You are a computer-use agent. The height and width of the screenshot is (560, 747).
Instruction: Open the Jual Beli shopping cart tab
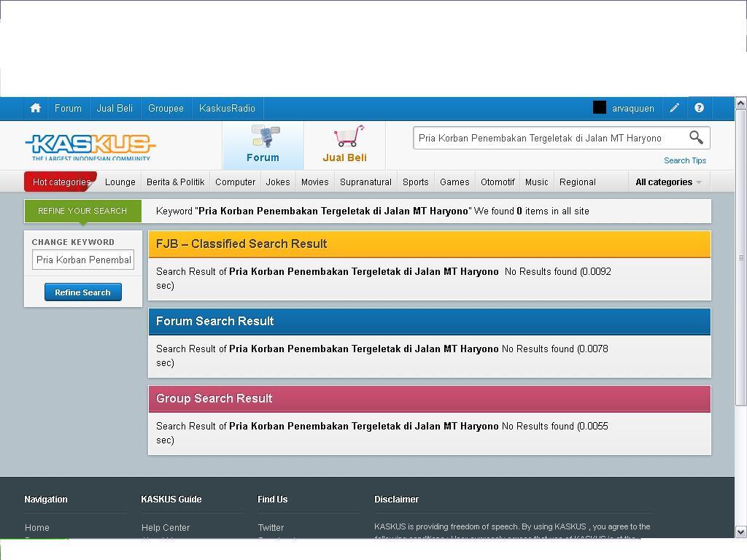(x=344, y=145)
